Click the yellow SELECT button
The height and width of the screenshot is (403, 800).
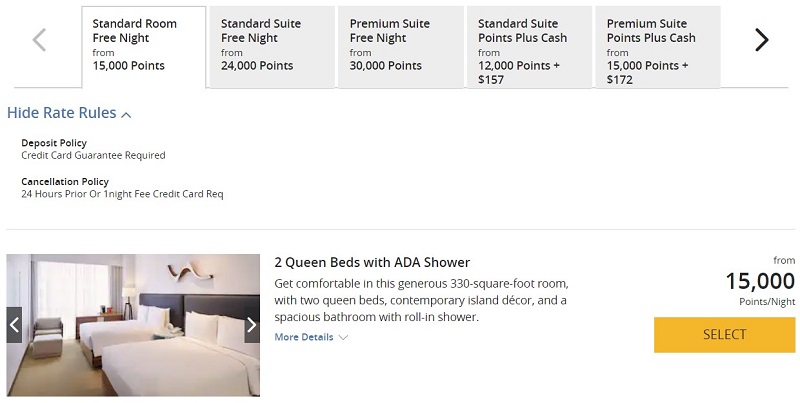click(x=724, y=335)
